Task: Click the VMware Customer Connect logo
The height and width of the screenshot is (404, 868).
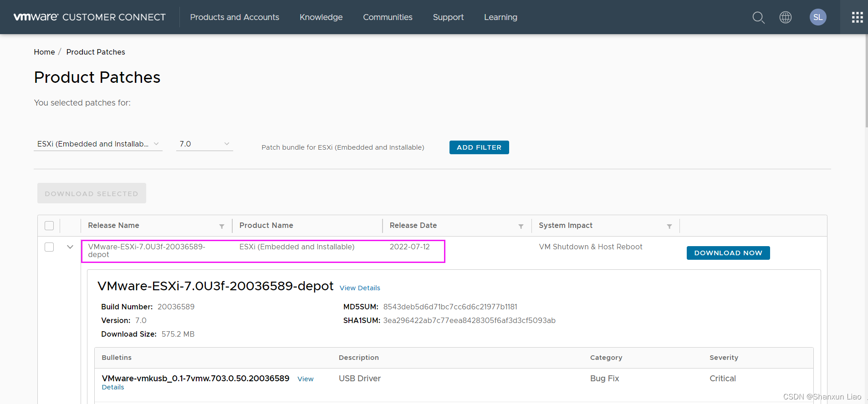Action: (90, 17)
